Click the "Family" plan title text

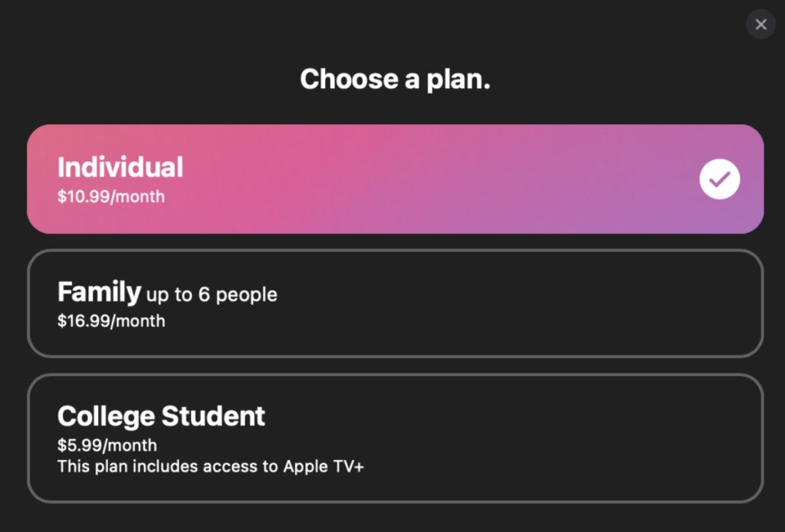(99, 292)
